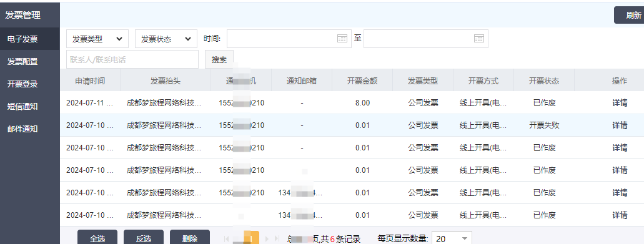Click the 搜索 button
This screenshot has height=244, width=644.
pos(219,59)
